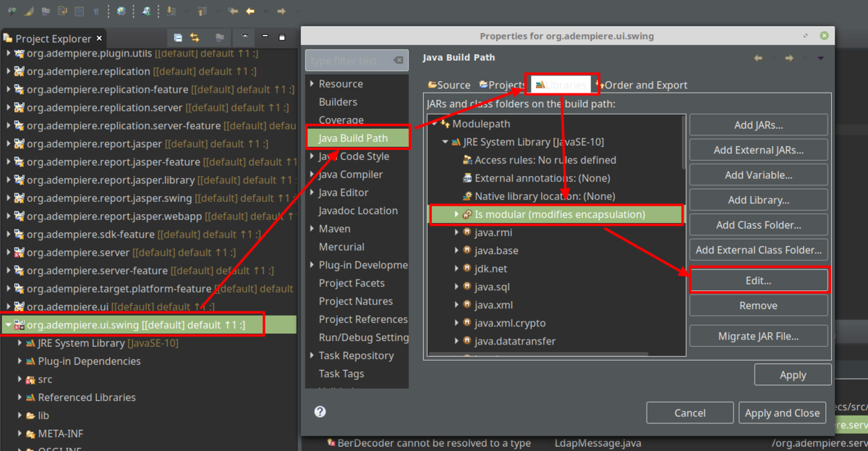The height and width of the screenshot is (451, 868).
Task: Clear the filter text with eraser icon
Action: (398, 60)
